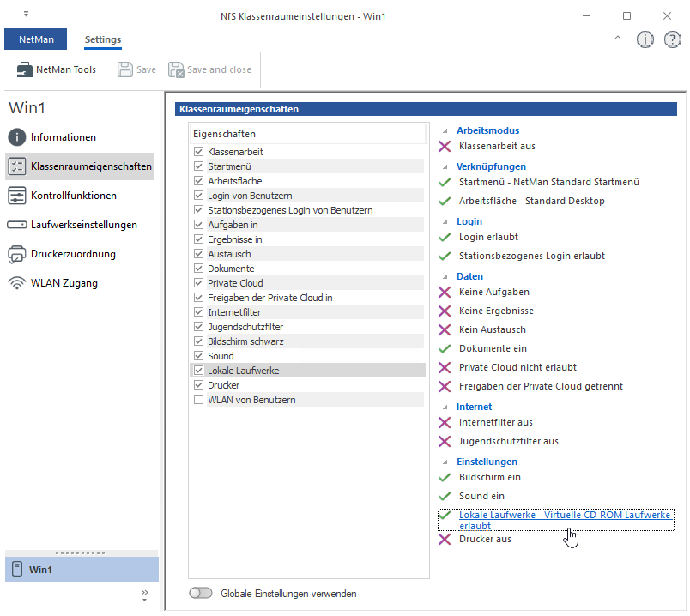Viewport: 690px width, 616px height.
Task: Click green check beside Startmenü - NetMan Standard
Action: pos(445,182)
